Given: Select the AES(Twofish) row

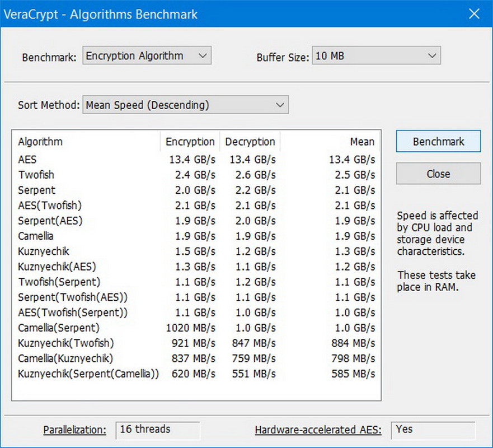Looking at the screenshot, I should click(x=196, y=206).
